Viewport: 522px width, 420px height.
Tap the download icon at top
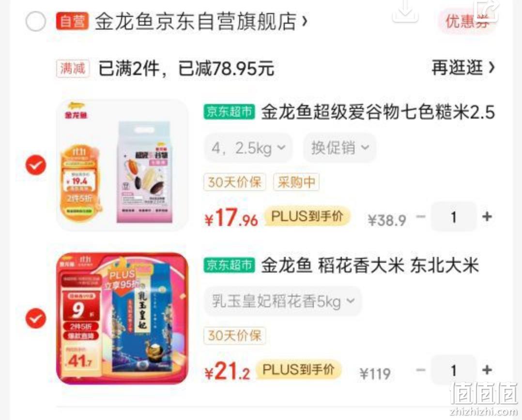click(405, 10)
